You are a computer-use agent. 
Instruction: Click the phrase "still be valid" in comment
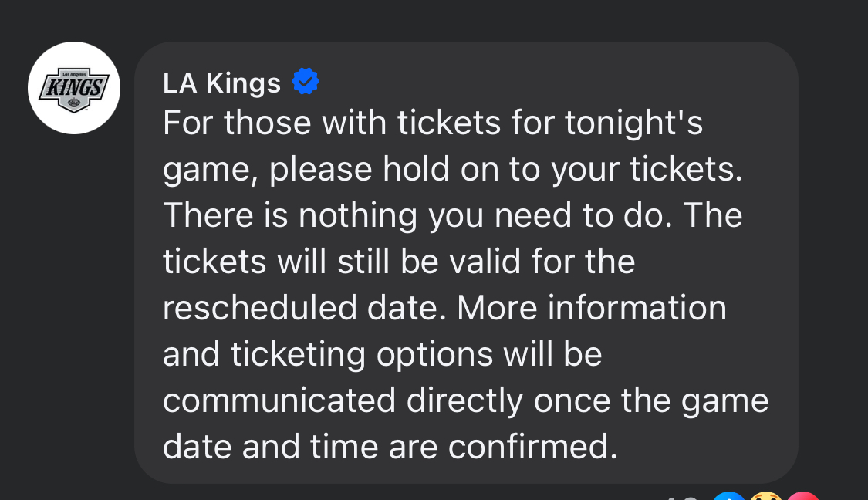429,262
